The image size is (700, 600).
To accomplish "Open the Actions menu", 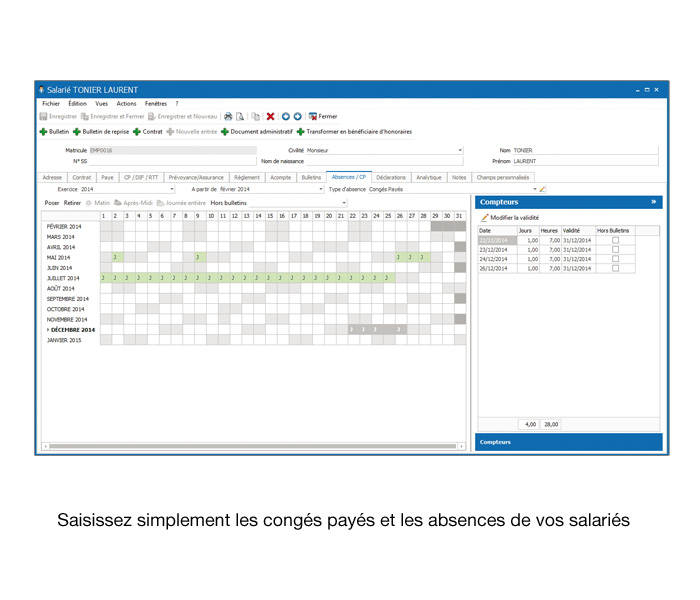I will tap(126, 104).
